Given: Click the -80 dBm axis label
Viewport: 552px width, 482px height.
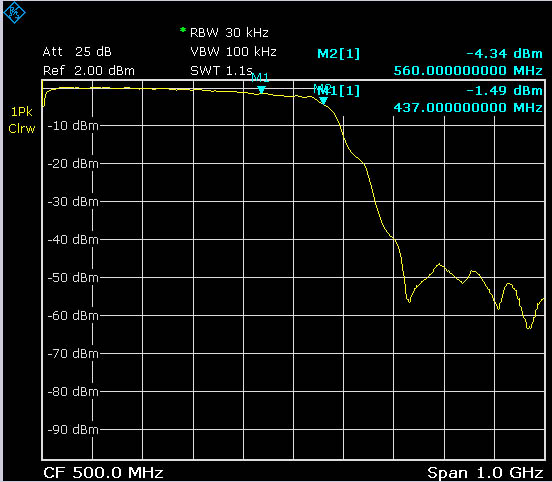Looking at the screenshot, I should point(73,392).
